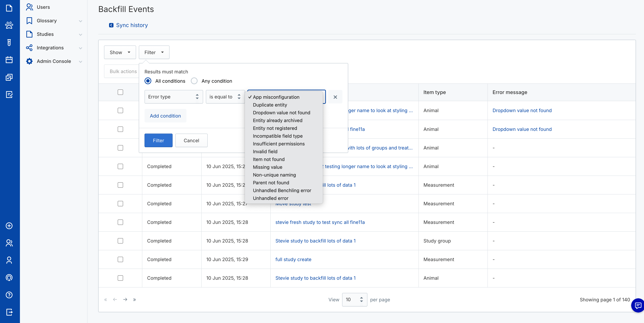Open the single user profile icon
644x323 pixels.
9,260
